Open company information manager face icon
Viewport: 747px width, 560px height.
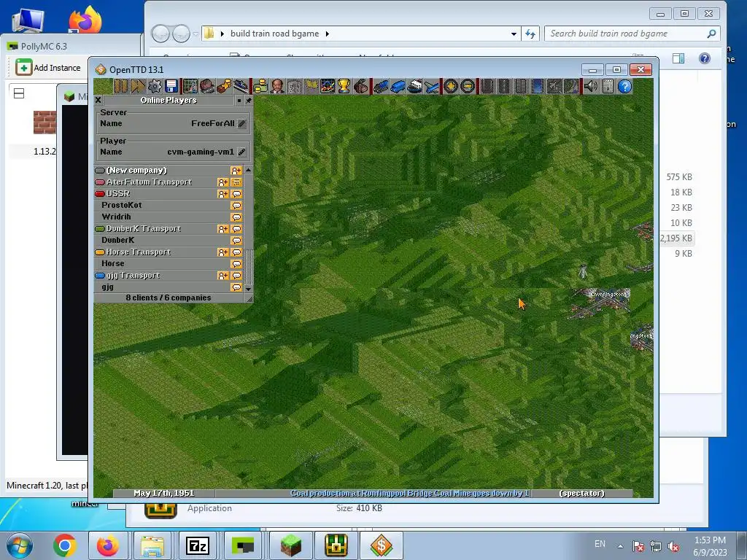coord(278,86)
